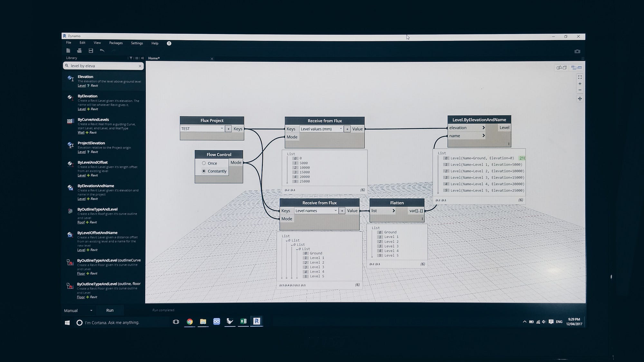The width and height of the screenshot is (644, 362).
Task: Click the Flatten list port chevron
Action: coord(393,211)
